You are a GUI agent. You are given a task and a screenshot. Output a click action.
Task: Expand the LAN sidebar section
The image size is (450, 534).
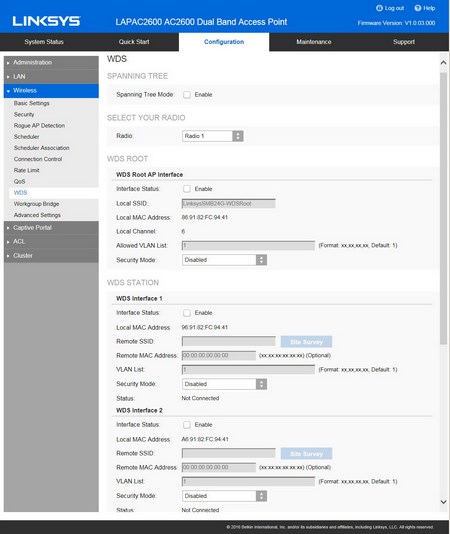(51, 77)
